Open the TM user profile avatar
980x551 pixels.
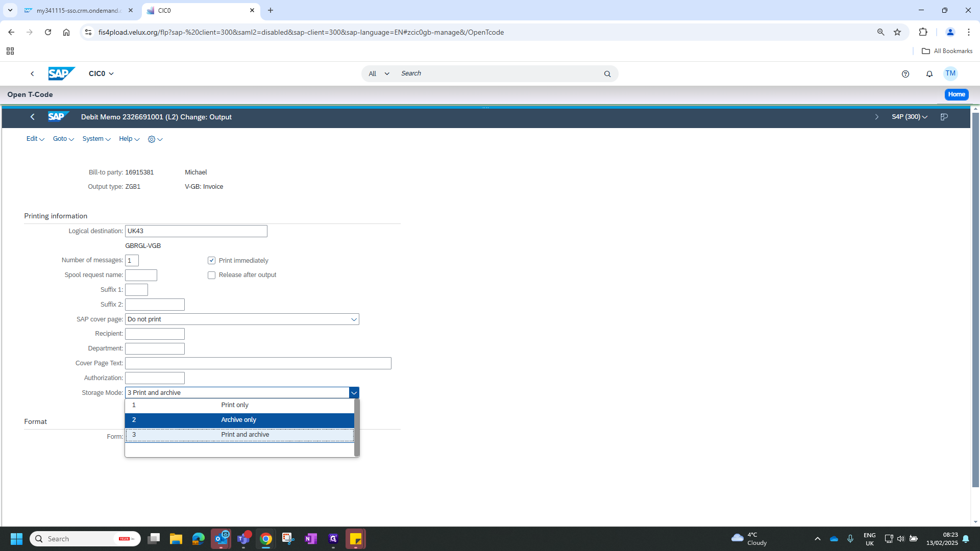pos(950,73)
